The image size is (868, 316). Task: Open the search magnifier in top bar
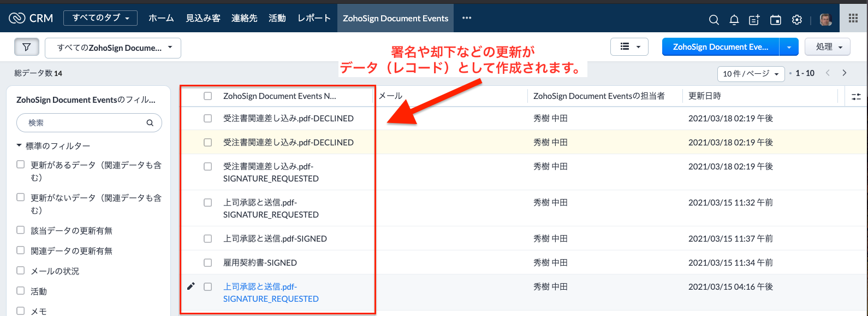pyautogui.click(x=714, y=20)
